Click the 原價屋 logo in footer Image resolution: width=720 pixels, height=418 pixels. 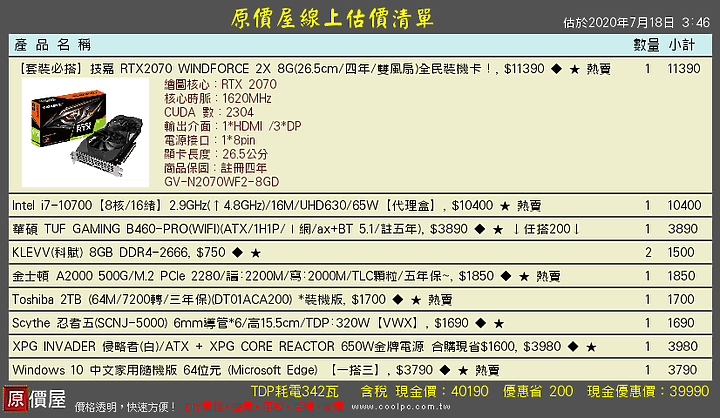[35, 398]
